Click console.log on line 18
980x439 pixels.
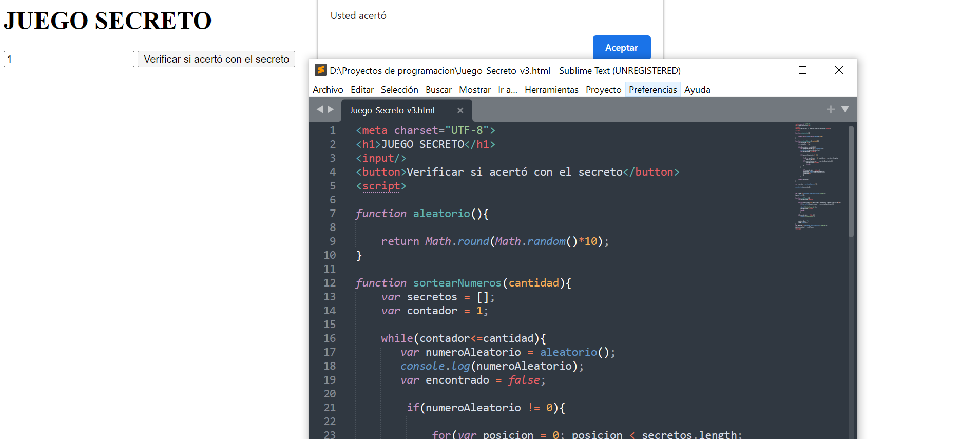pyautogui.click(x=435, y=366)
